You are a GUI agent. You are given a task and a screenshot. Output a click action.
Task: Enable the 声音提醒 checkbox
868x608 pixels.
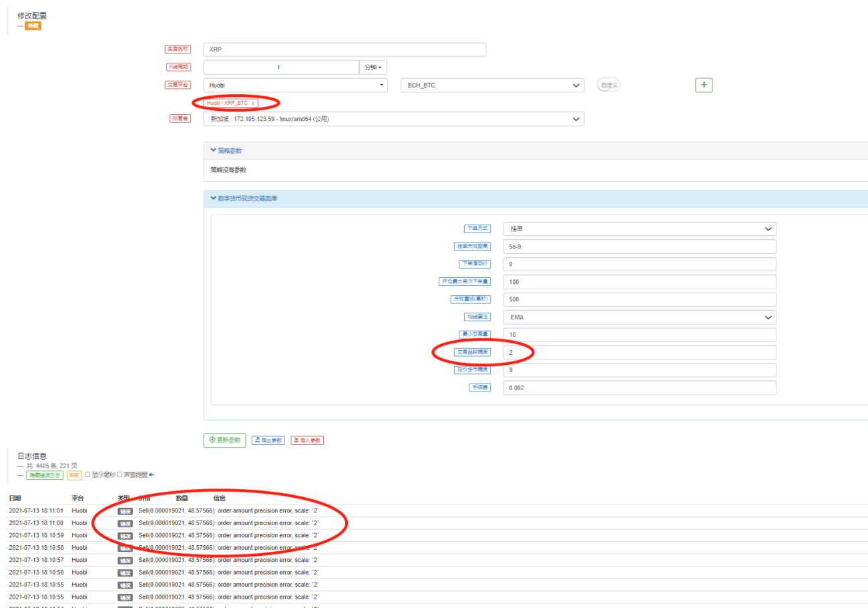(x=120, y=475)
